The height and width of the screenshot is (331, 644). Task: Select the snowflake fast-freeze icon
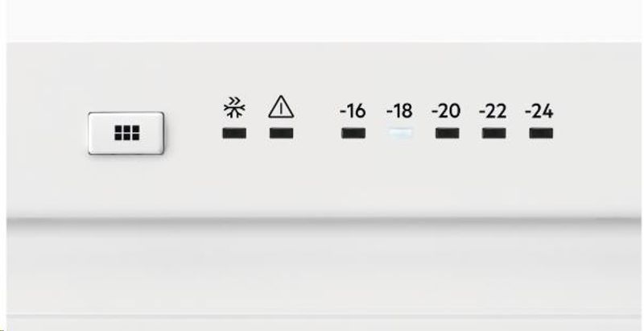pos(234,108)
